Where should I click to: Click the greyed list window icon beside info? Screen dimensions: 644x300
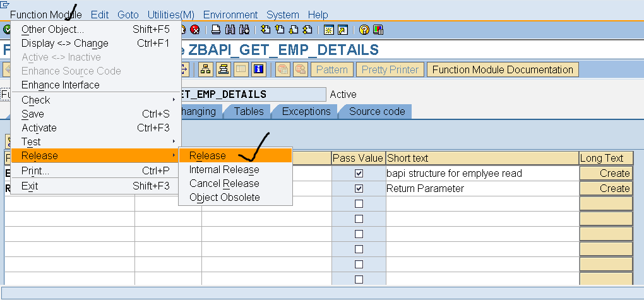[241, 69]
